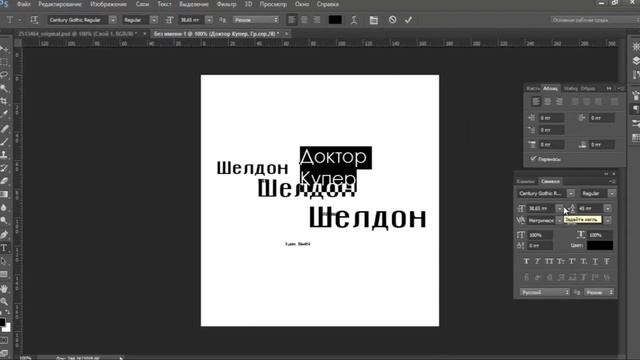The width and height of the screenshot is (640, 360).
Task: Toggle text orientation in options bar
Action: coord(34,20)
